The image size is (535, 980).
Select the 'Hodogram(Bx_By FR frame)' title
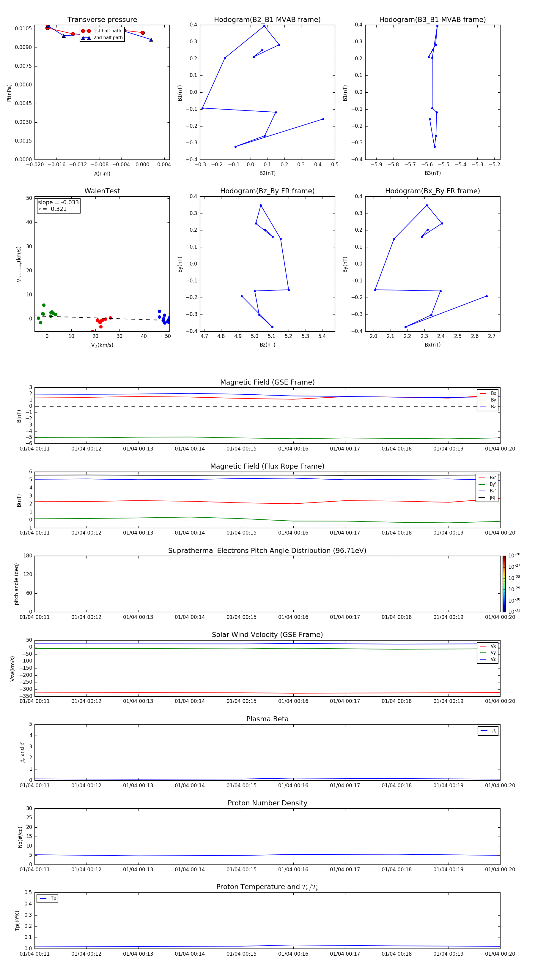pyautogui.click(x=432, y=191)
